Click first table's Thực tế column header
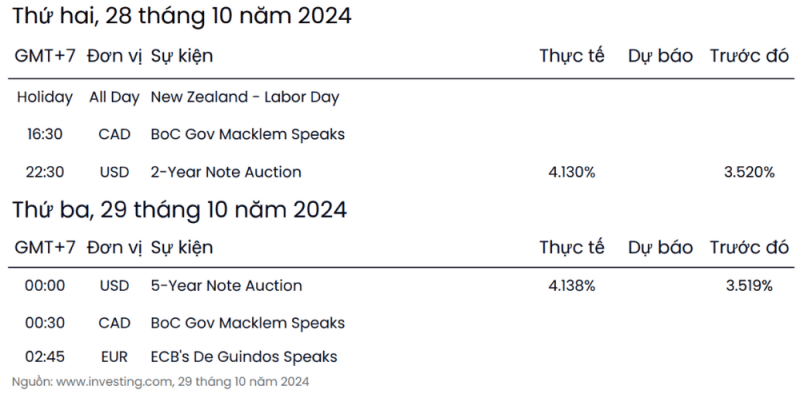This screenshot has width=800, height=398. pyautogui.click(x=572, y=56)
